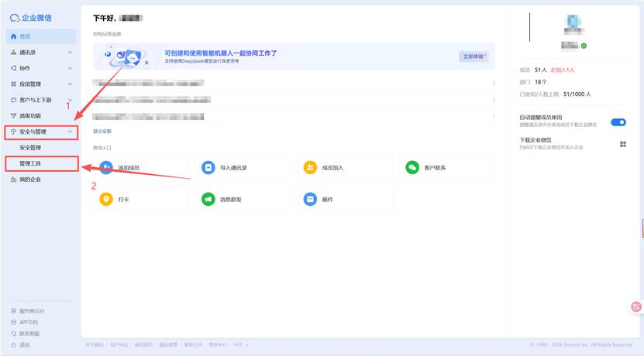The image size is (644, 356).
Task: Click the 退出 logout option
Action: 25,344
